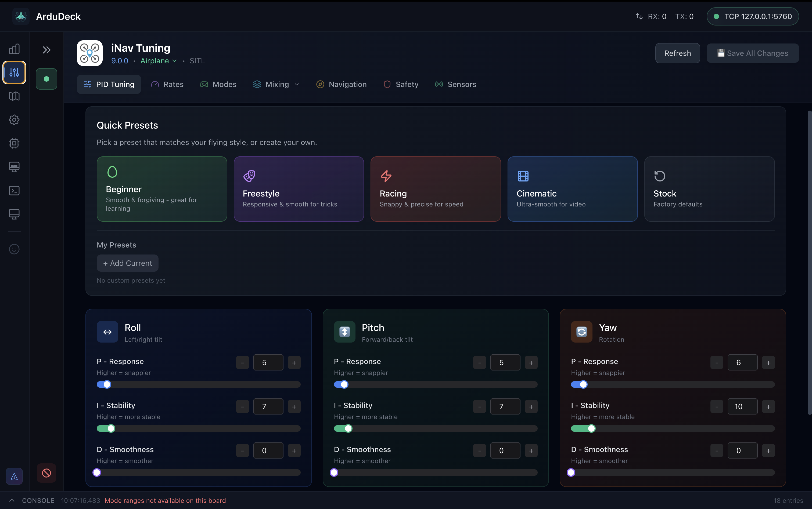Switch to the Navigation tab
This screenshot has height=509, width=812.
click(x=341, y=84)
